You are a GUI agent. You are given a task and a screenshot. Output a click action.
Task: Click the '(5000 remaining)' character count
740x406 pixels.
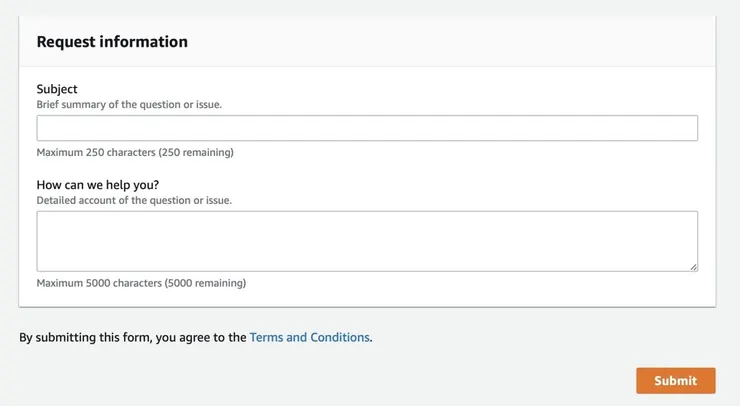click(205, 283)
